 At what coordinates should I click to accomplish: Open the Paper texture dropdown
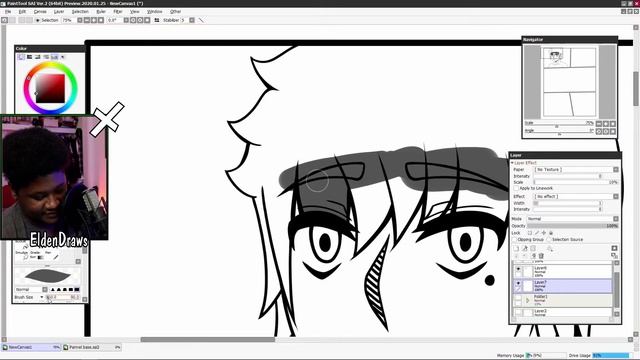(x=577, y=169)
